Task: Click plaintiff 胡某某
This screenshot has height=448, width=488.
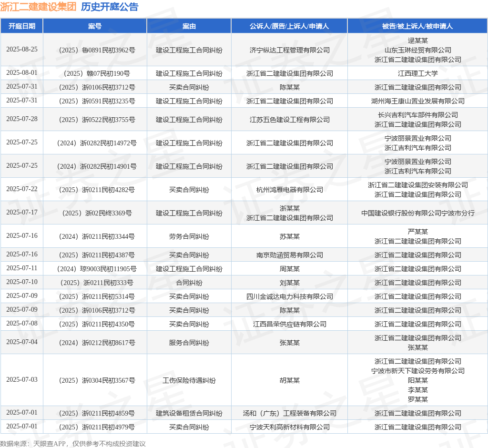Action: tap(289, 380)
